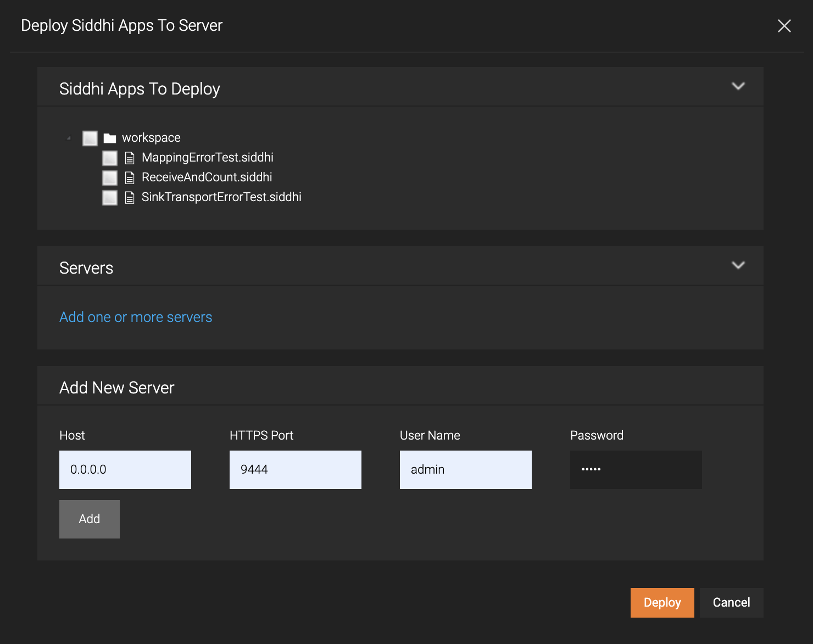
Task: Close the Deploy Siddhi Apps dialog
Action: click(784, 26)
